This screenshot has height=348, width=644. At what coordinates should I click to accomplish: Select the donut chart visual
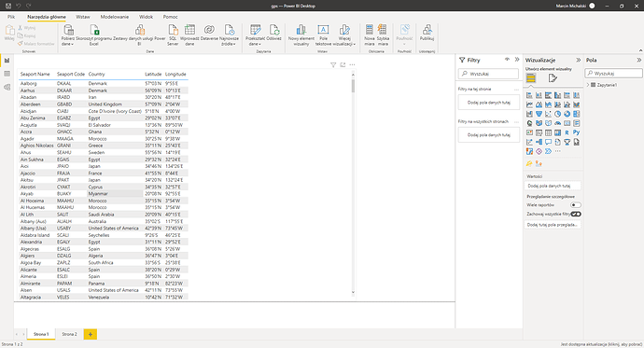pos(567,114)
